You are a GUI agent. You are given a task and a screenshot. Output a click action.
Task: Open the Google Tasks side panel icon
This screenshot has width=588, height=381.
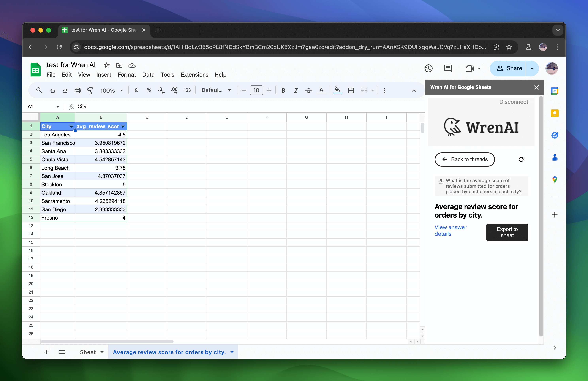coord(555,135)
